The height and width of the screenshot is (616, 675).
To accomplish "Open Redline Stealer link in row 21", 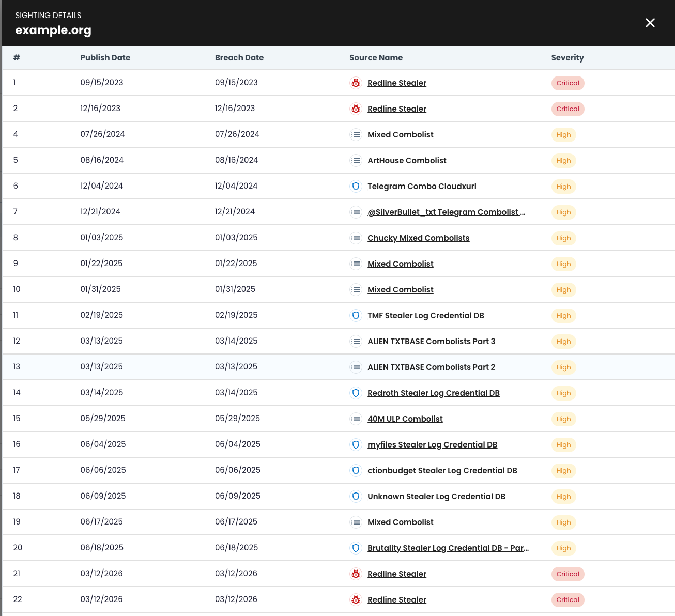I will [x=397, y=574].
